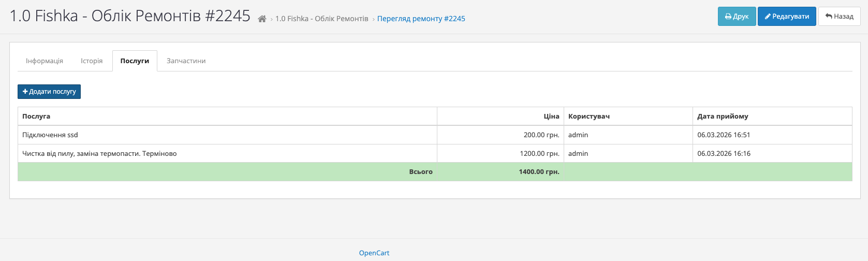Switch to the Інформація tab
Image resolution: width=868 pixels, height=261 pixels.
coord(45,61)
